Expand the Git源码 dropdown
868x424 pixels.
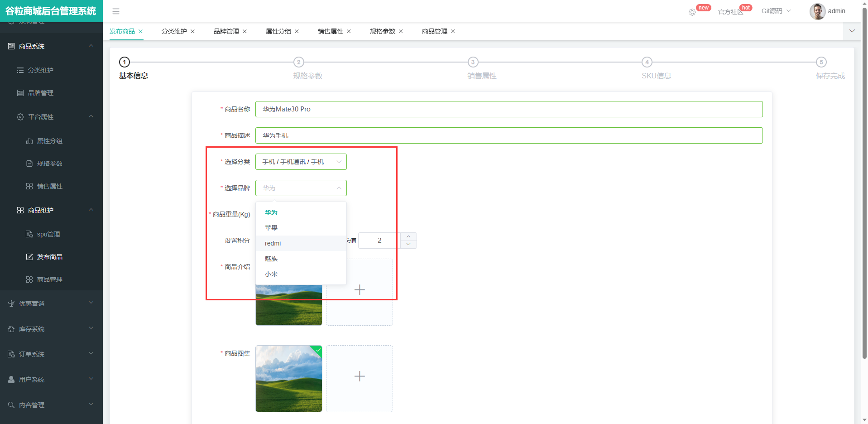(x=776, y=11)
